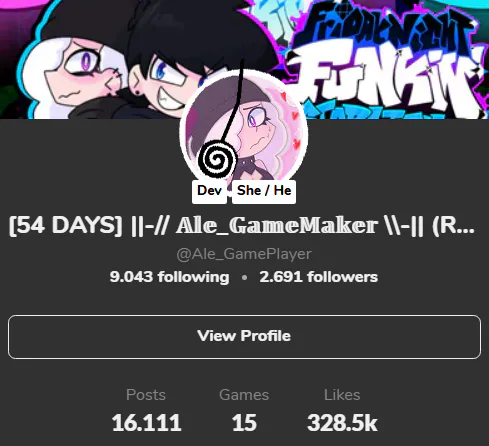This screenshot has width=489, height=446.
Task: Select the Games stat label
Action: [244, 395]
